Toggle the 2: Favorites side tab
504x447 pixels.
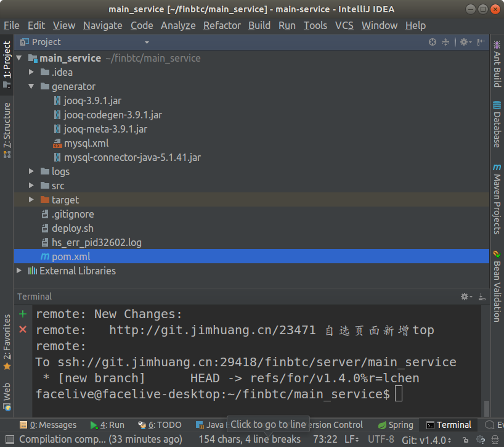pos(7,342)
